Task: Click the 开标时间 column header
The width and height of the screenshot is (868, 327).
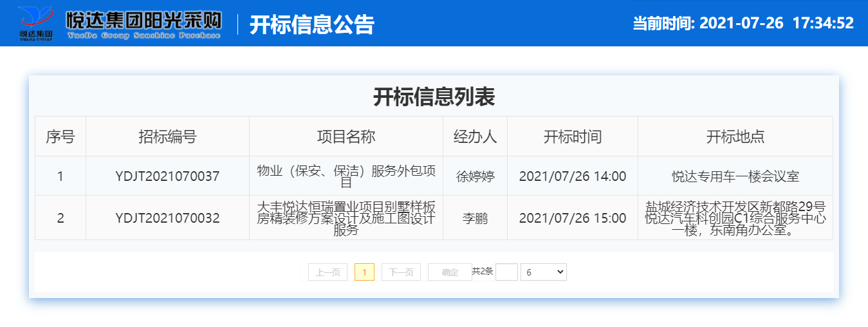Action: coord(572,136)
